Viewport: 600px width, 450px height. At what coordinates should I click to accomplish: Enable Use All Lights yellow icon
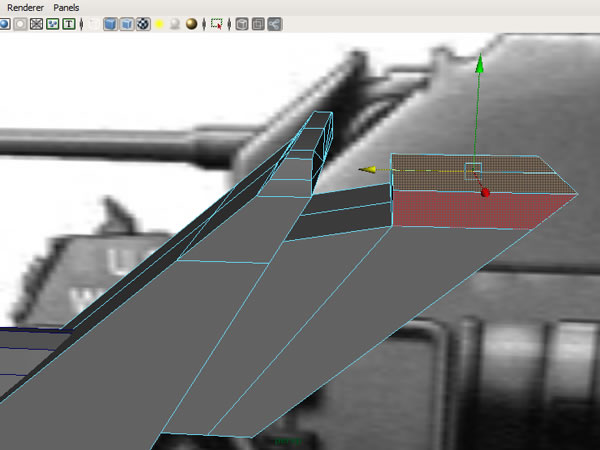click(x=160, y=24)
